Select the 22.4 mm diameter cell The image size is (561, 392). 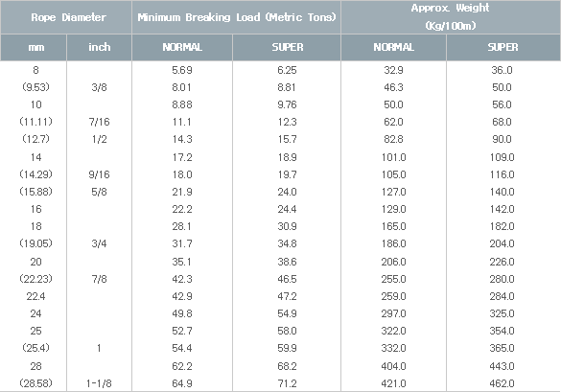click(35, 296)
